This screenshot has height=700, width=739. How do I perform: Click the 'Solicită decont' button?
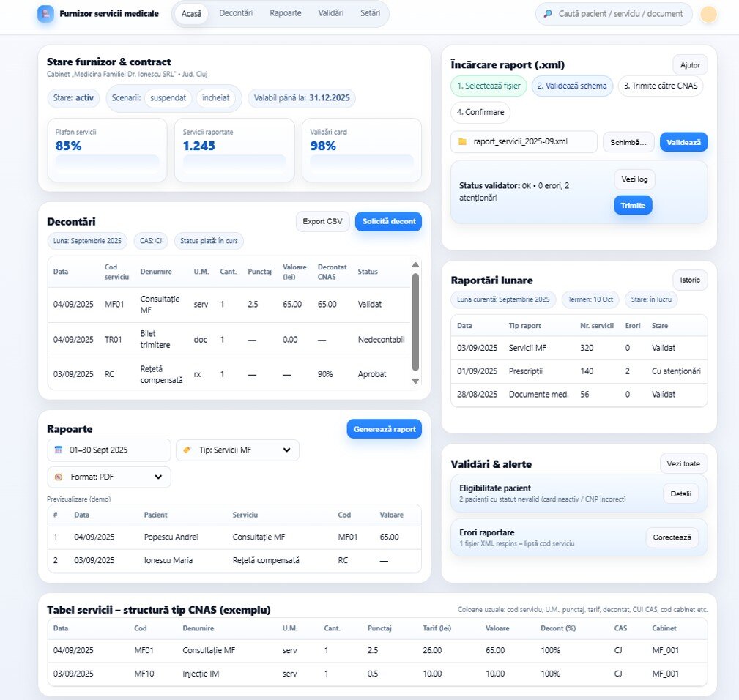click(x=388, y=221)
